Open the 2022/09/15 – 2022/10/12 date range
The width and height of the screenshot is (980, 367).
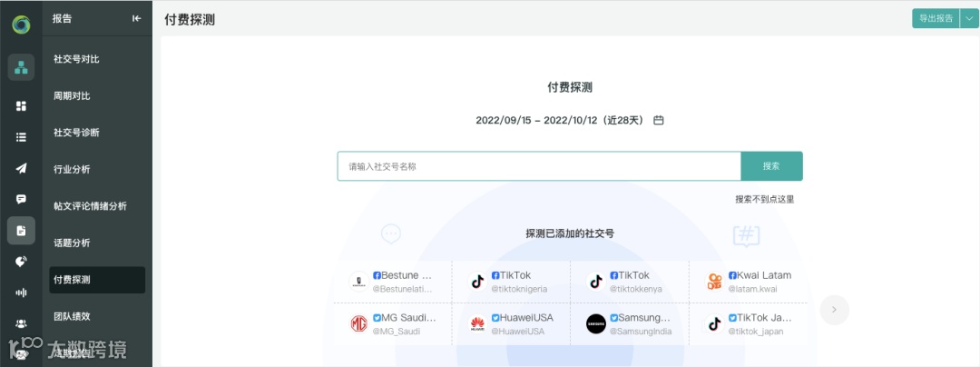(x=560, y=120)
